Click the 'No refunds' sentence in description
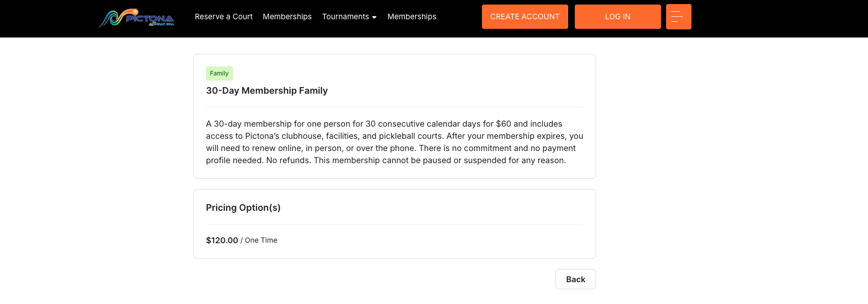Viewport: 868px width, 304px height. click(288, 161)
